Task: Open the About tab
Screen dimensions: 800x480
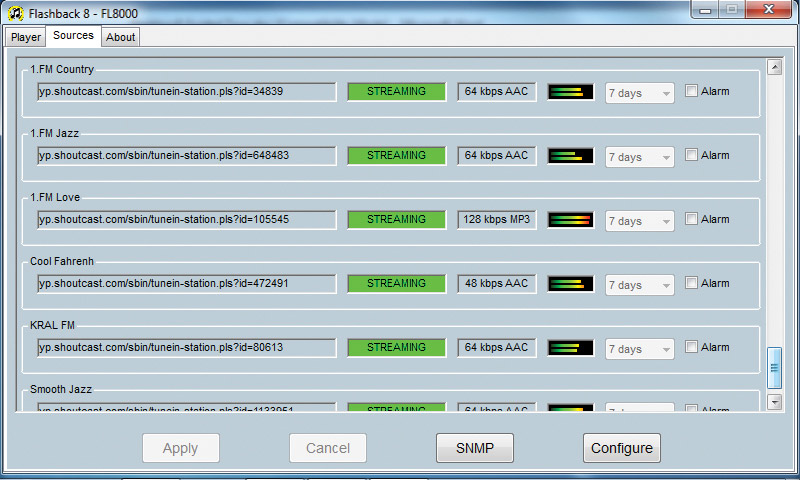Action: pos(121,37)
